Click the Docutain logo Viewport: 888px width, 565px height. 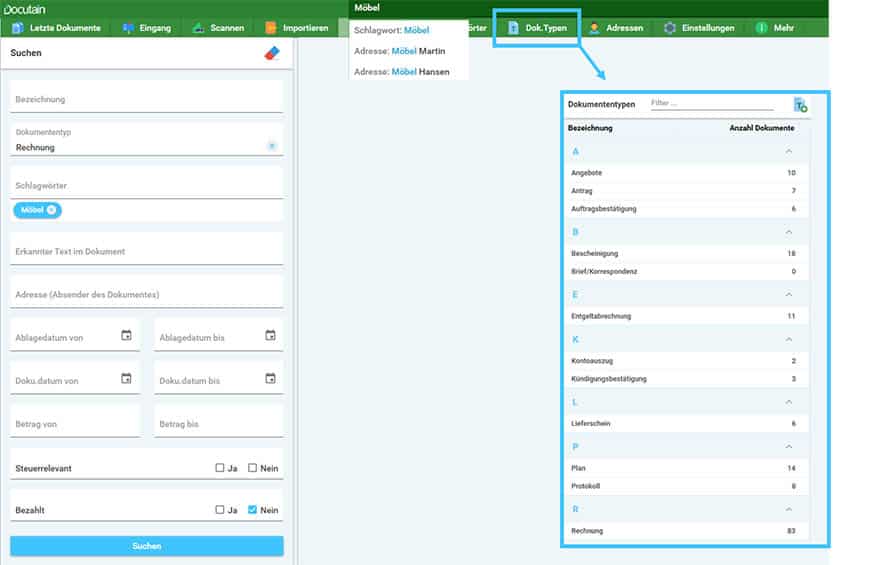tap(24, 9)
